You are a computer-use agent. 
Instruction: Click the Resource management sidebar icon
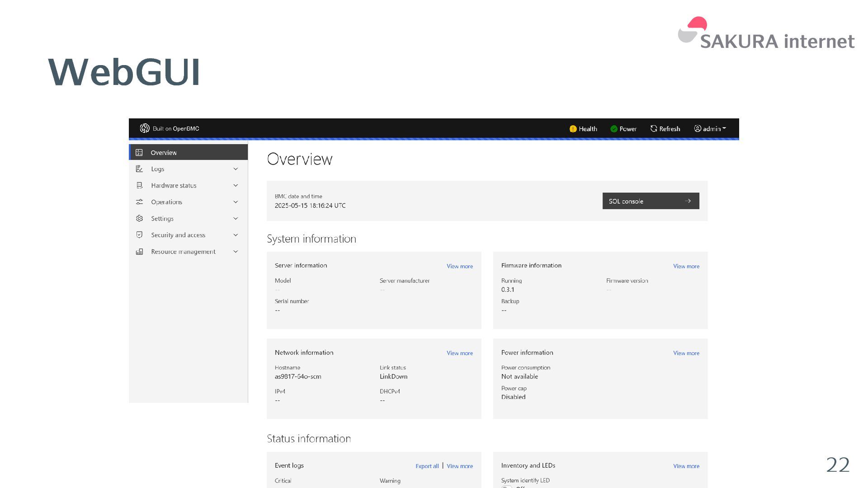pyautogui.click(x=139, y=252)
